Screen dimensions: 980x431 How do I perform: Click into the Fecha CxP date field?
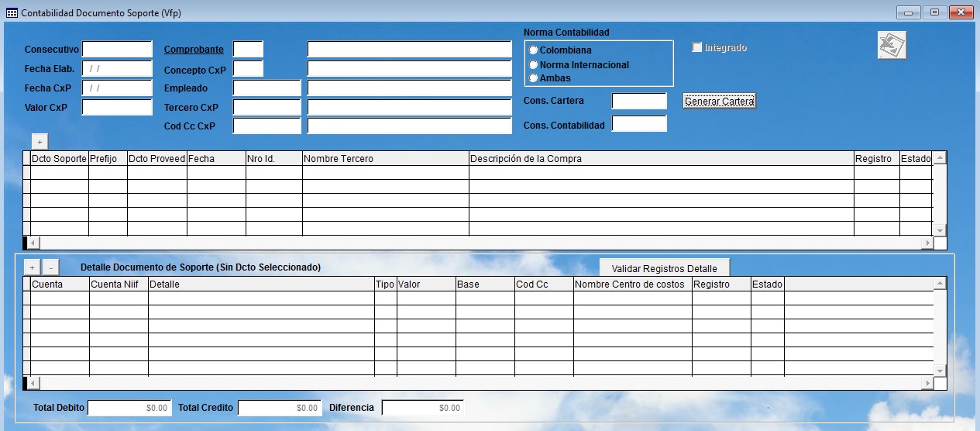(117, 88)
